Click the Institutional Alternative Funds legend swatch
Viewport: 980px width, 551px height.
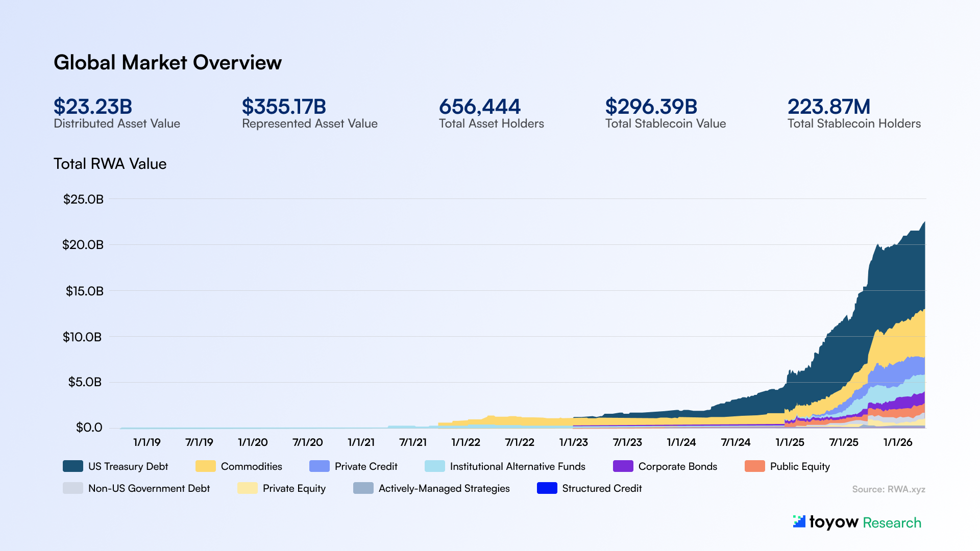click(434, 466)
